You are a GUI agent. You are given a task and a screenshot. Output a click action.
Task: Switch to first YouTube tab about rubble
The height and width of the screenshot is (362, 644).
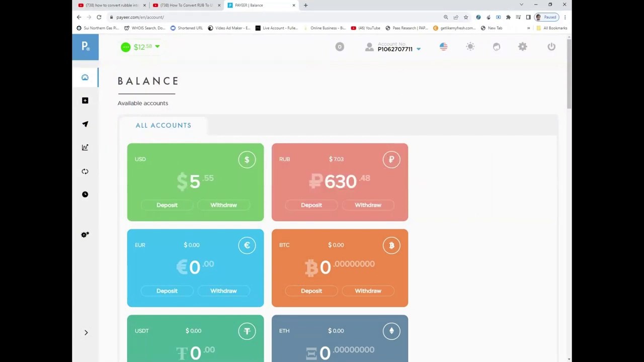point(111,5)
